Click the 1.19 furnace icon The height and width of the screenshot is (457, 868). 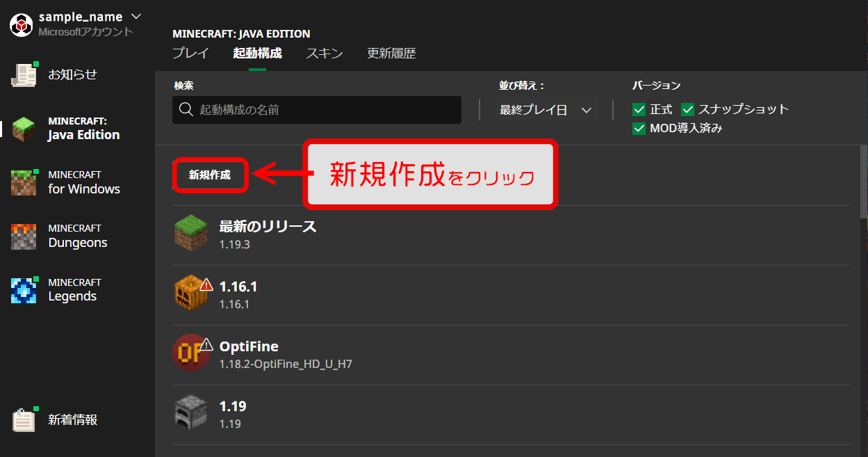tap(191, 412)
